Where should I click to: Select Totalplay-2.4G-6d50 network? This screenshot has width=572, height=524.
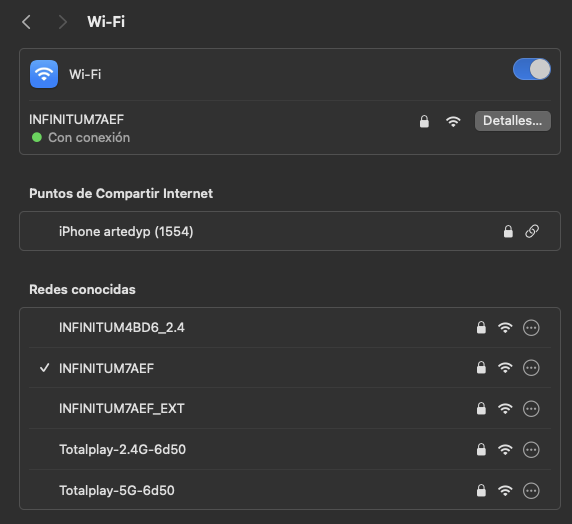(290, 449)
